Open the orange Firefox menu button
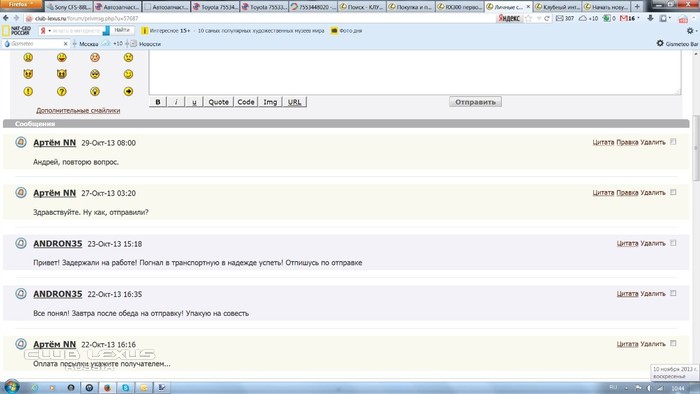Image resolution: width=700 pixels, height=394 pixels. pyautogui.click(x=21, y=4)
